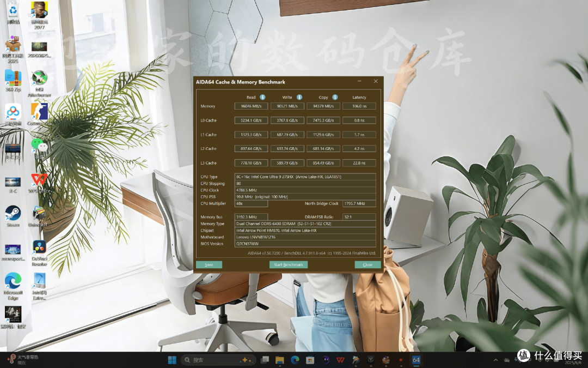Click the taskbar search box
Image resolution: width=588 pixels, height=368 pixels.
[219, 360]
